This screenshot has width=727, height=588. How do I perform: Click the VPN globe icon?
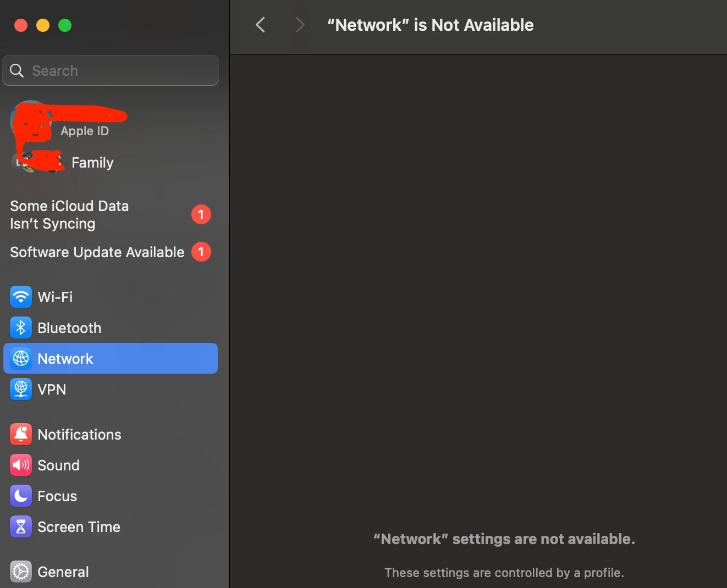click(x=21, y=390)
